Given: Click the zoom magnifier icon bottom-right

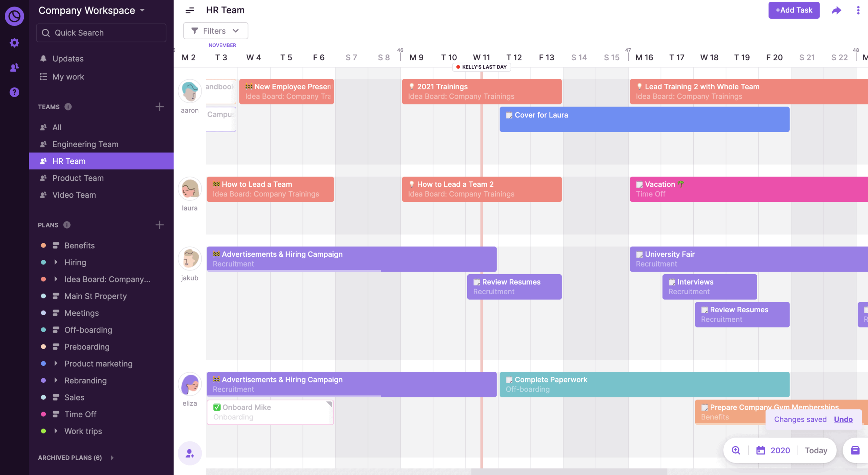Looking at the screenshot, I should tap(736, 450).
